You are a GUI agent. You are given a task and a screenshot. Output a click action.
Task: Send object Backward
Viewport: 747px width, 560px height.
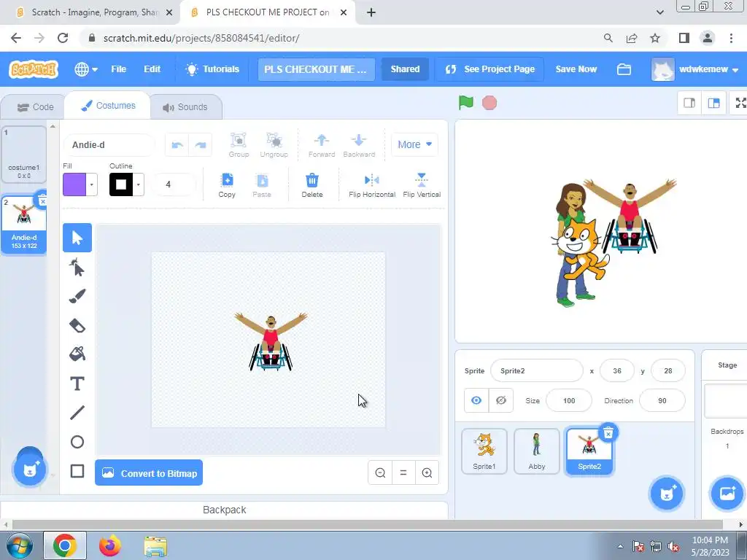[359, 145]
